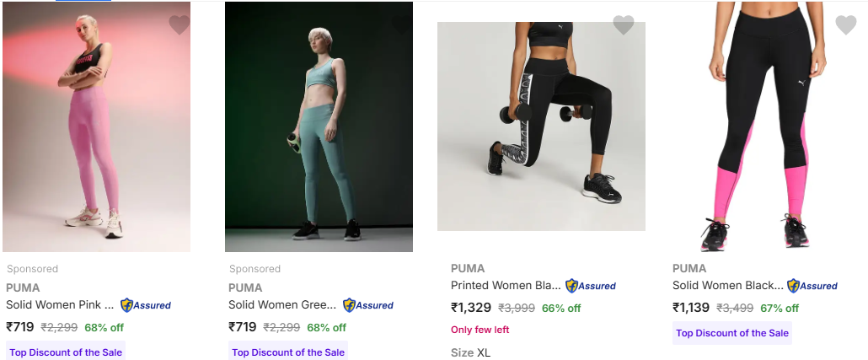The image size is (868, 360).
Task: Click Assured badge on ₹1,139 tights
Action: tap(812, 286)
